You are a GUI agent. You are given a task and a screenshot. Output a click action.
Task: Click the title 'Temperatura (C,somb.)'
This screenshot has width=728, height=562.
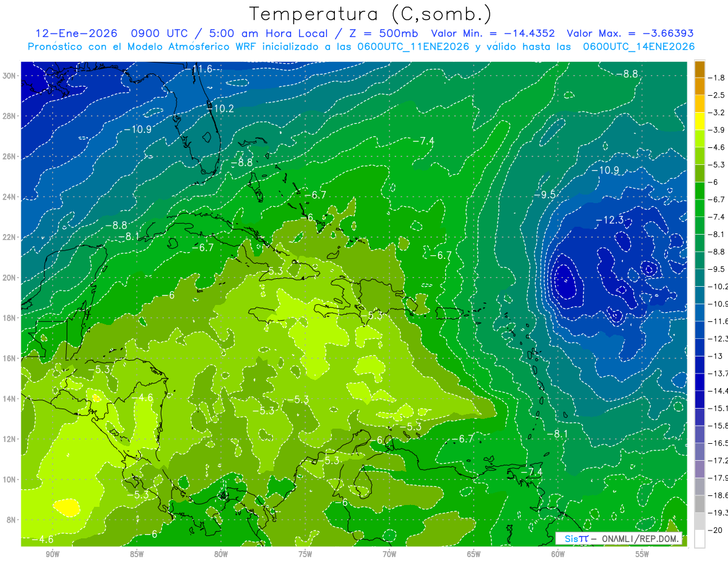pos(371,15)
